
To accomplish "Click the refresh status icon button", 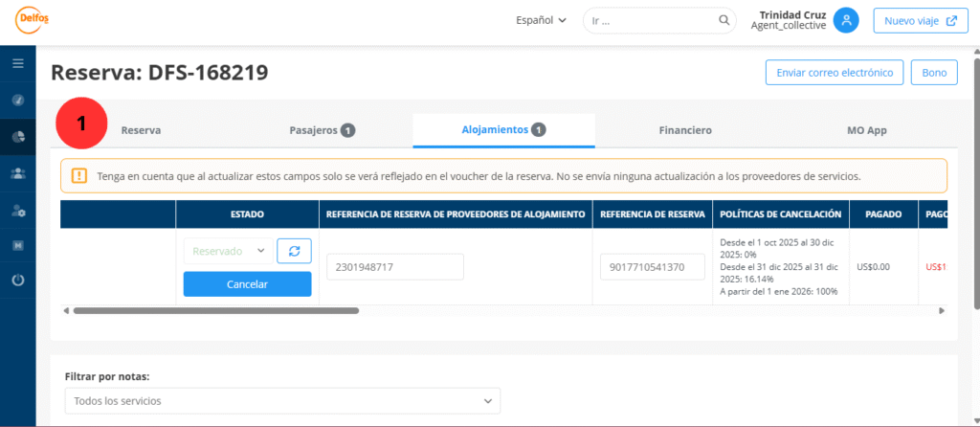I will [294, 251].
